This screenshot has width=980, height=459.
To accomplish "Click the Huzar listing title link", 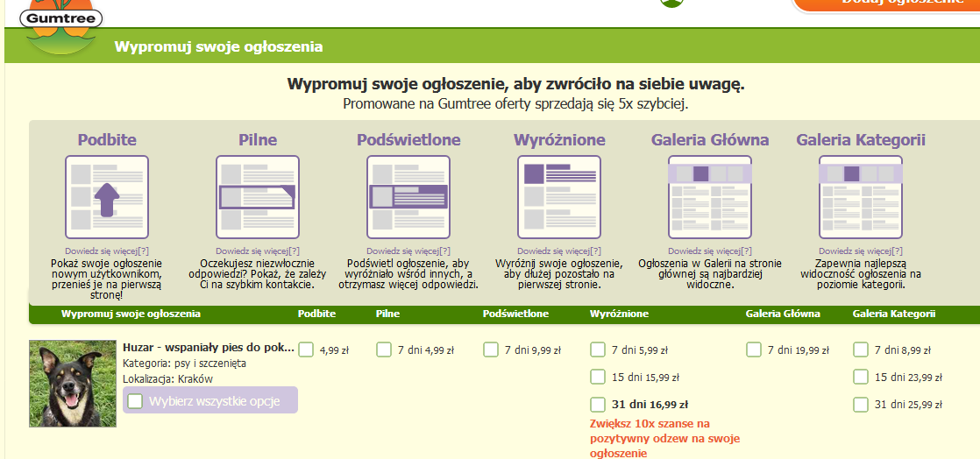I will click(x=209, y=347).
